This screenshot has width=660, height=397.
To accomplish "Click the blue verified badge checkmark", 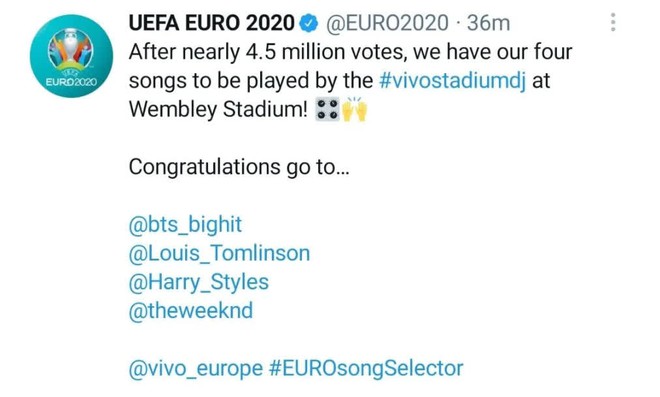I will point(309,23).
